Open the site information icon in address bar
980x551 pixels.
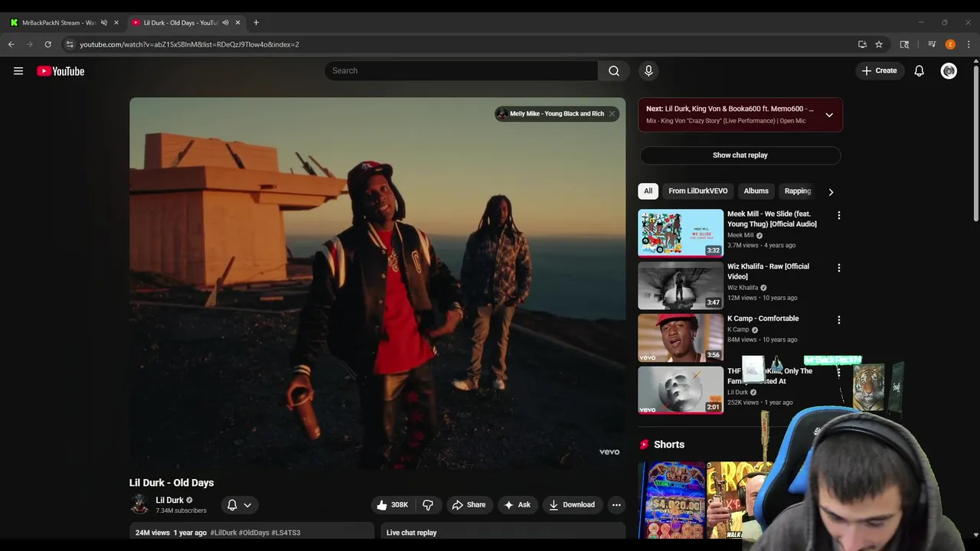(x=69, y=44)
